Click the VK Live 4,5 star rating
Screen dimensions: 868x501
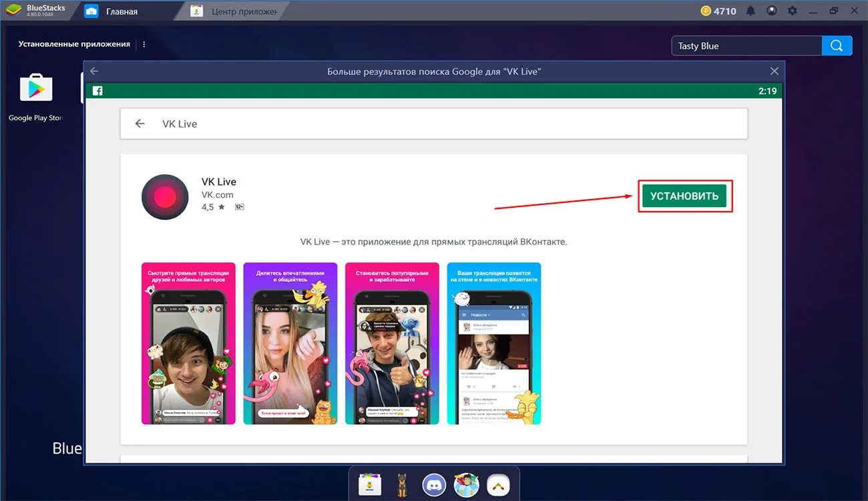[214, 207]
